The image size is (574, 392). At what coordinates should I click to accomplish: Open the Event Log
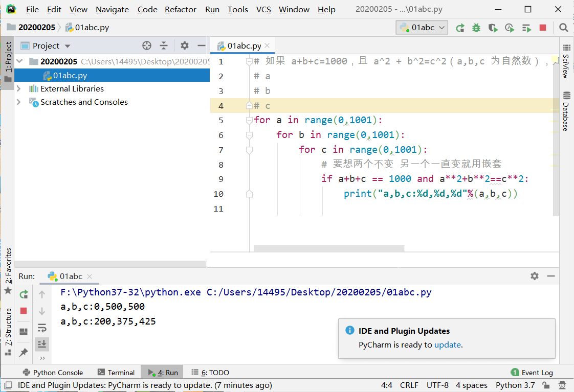coord(532,372)
